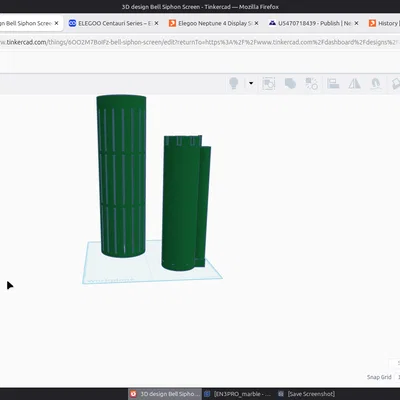The image size is (400, 400).
Task: Select the Mirror tool icon
Action: [354, 84]
